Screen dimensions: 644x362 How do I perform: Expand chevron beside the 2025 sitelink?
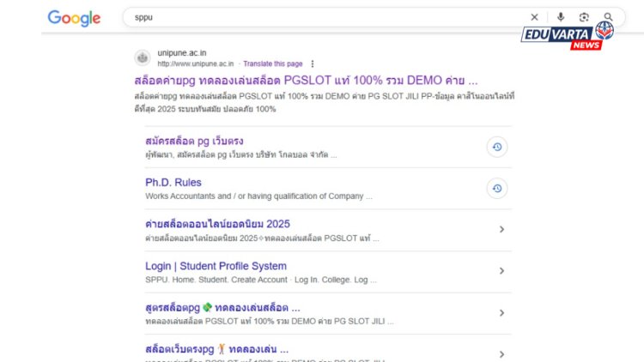501,229
